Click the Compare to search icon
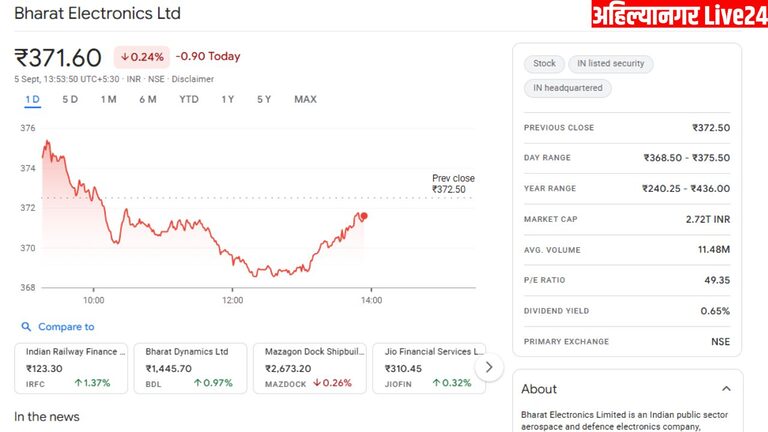The image size is (768, 432). pos(24,327)
